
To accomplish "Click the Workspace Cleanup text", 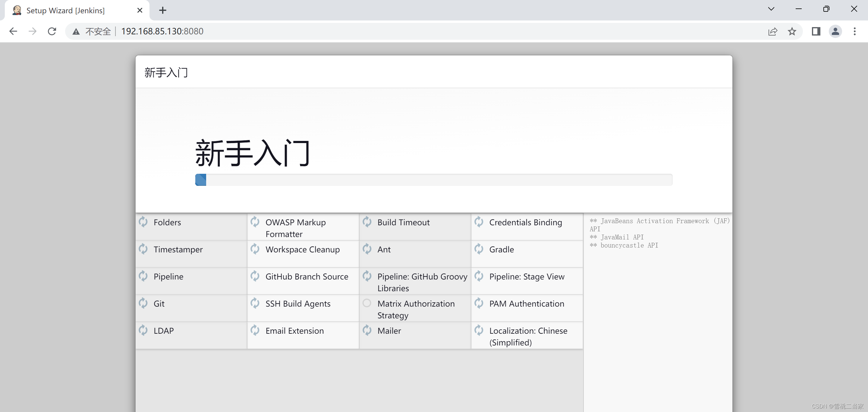I will click(302, 250).
